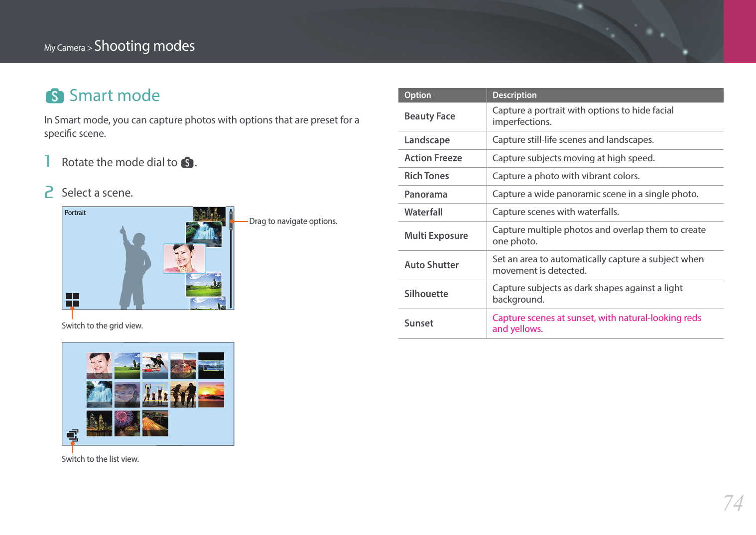Click the teal Smart mode S icon in the heading
The height and width of the screenshot is (535, 756).
coord(55,96)
